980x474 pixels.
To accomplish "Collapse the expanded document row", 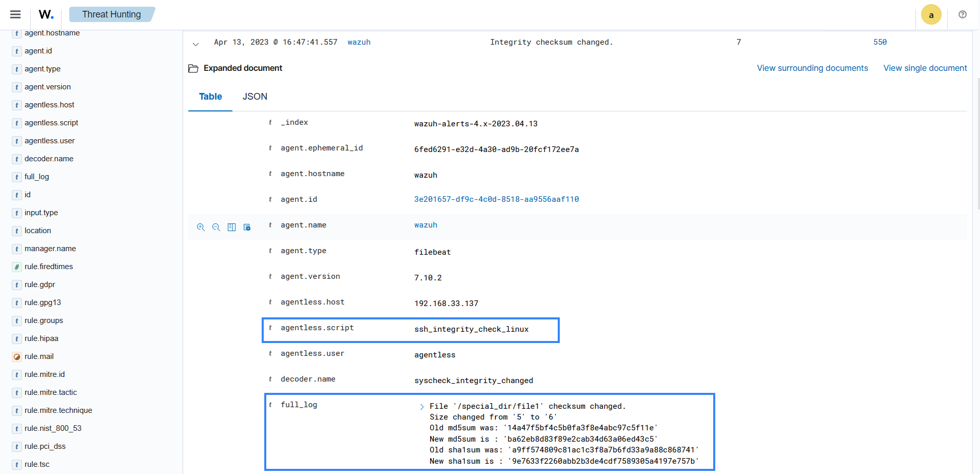I will [x=195, y=44].
